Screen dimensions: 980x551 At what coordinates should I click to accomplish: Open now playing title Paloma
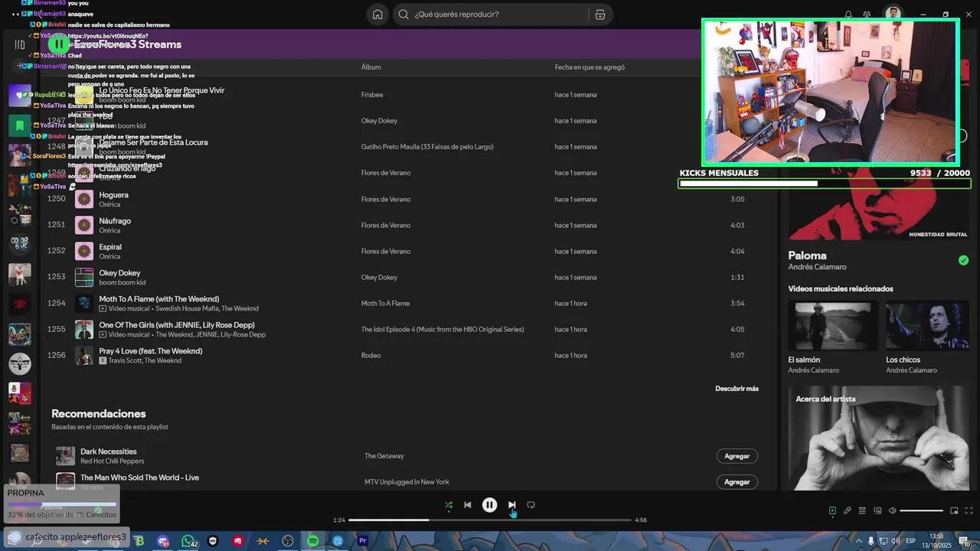807,256
